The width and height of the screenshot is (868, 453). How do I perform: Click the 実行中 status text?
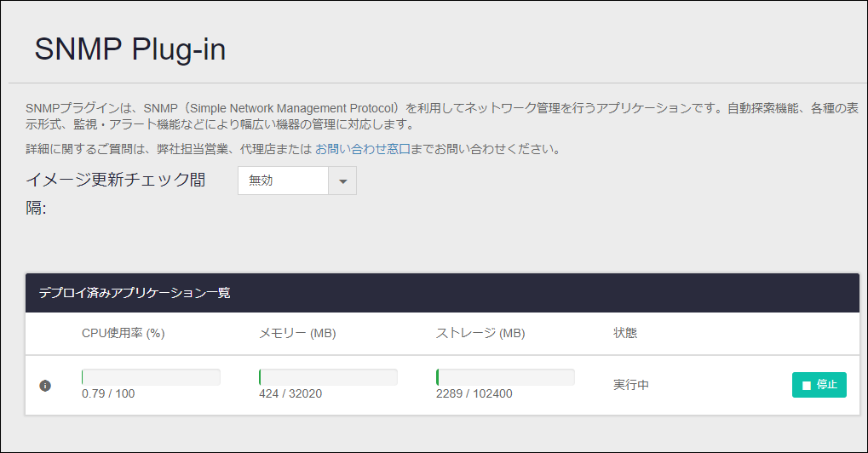click(630, 384)
